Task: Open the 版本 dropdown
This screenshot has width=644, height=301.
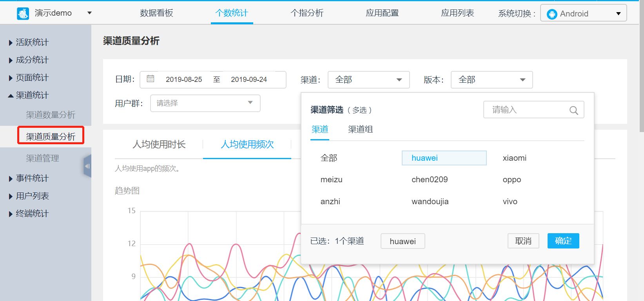Action: click(x=492, y=80)
